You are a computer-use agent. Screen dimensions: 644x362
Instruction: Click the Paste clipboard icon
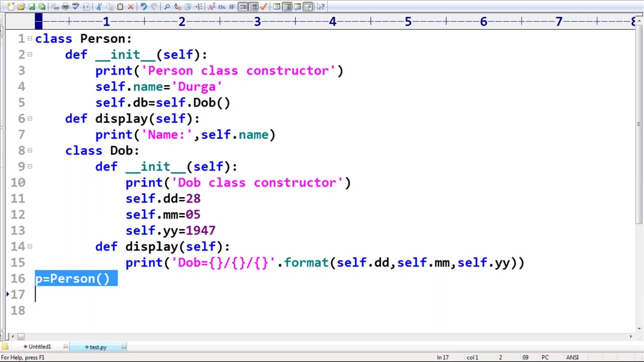[120, 7]
